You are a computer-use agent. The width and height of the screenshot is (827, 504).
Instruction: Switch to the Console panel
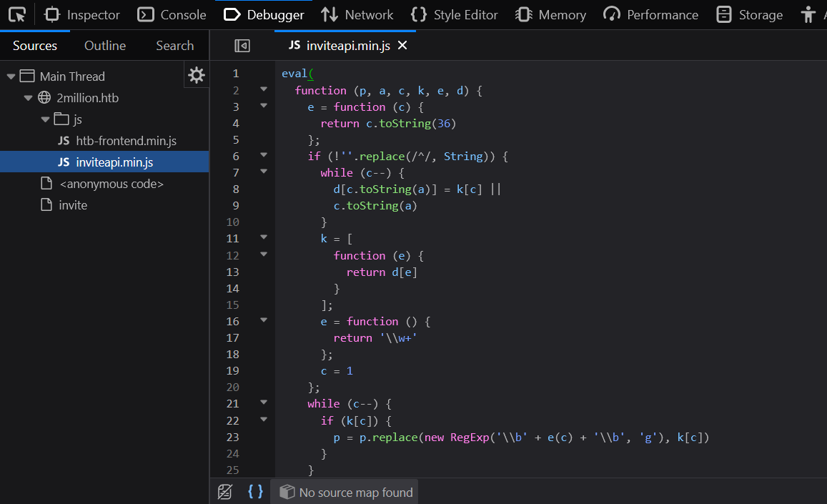(172, 14)
